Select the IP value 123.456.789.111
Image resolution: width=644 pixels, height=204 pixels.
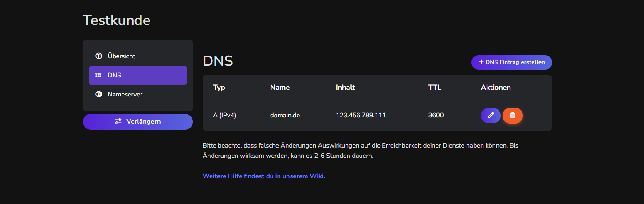pyautogui.click(x=361, y=115)
